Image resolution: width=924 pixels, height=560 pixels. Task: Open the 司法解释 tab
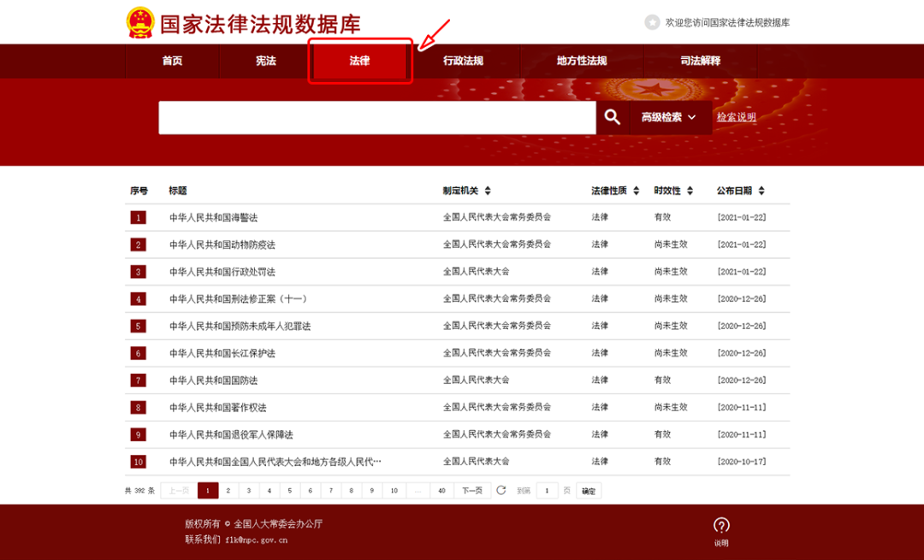700,61
